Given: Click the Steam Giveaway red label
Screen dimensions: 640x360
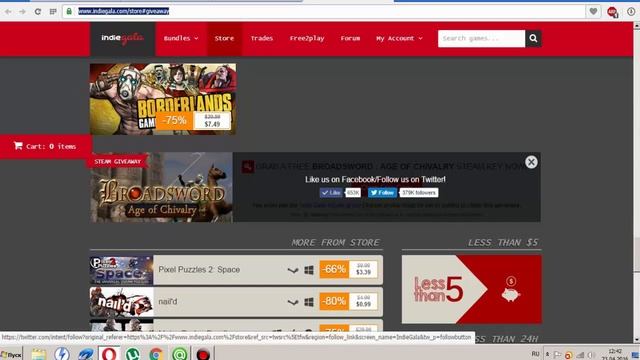Looking at the screenshot, I should point(117,162).
